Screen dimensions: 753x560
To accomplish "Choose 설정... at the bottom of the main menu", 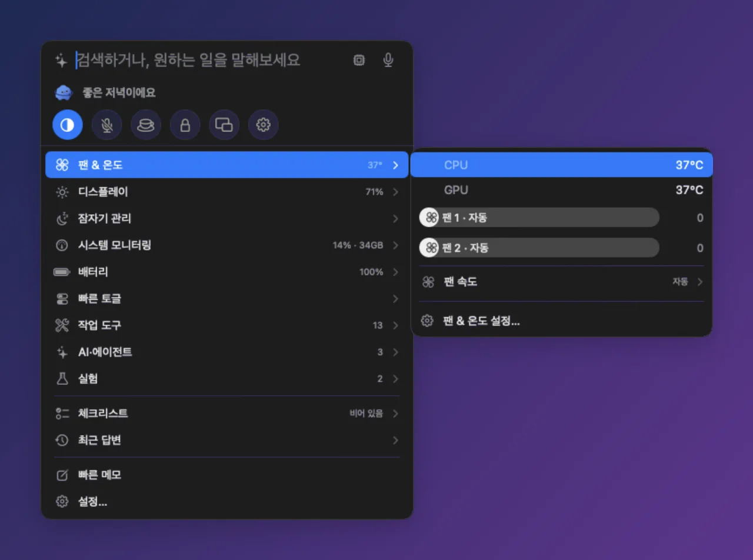I will [x=227, y=502].
